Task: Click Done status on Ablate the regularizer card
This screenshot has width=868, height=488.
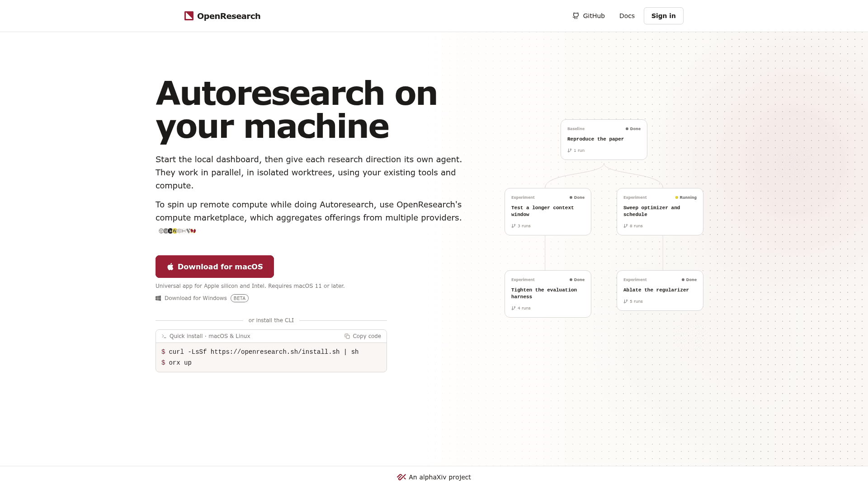Action: click(689, 280)
